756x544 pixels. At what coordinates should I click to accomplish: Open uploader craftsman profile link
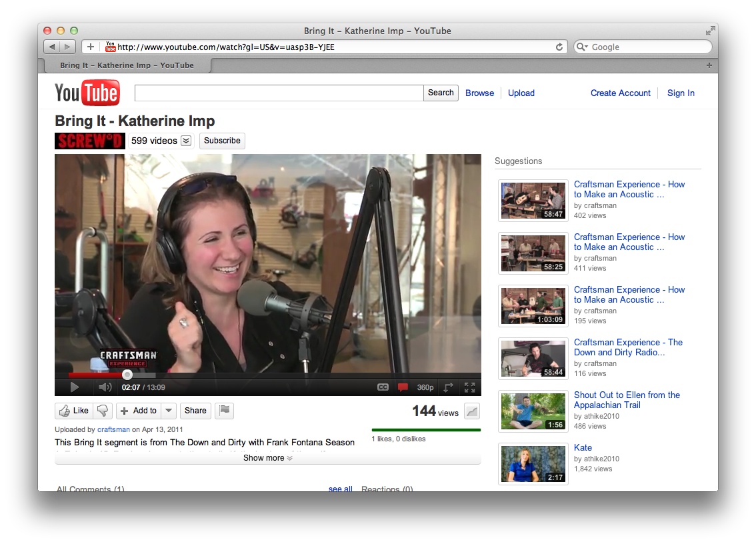pyautogui.click(x=113, y=429)
